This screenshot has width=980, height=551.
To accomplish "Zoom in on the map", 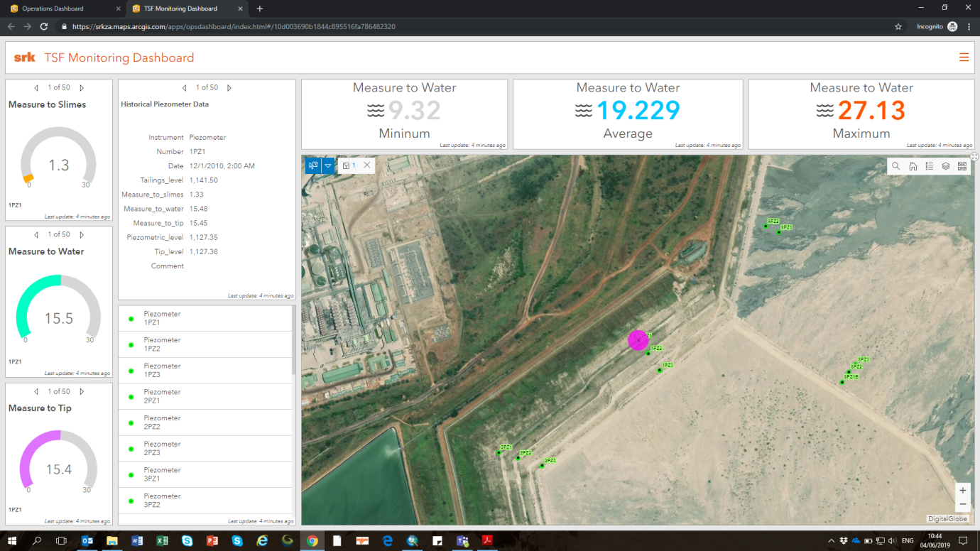I will [x=963, y=490].
